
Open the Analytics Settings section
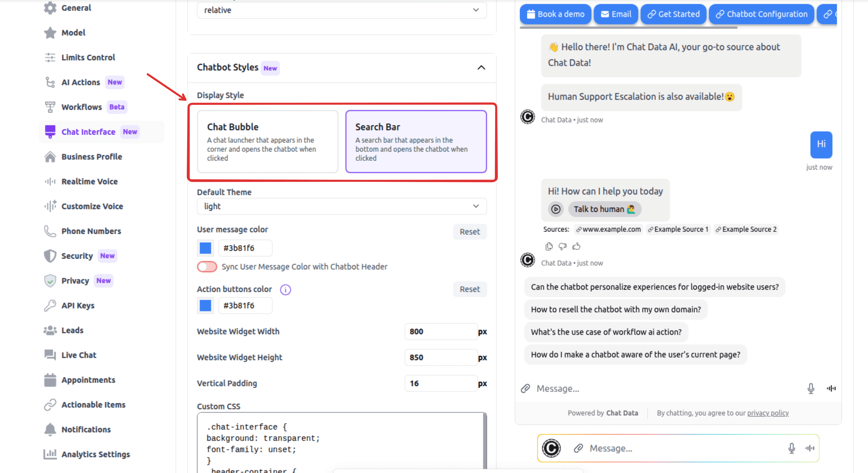(96, 454)
